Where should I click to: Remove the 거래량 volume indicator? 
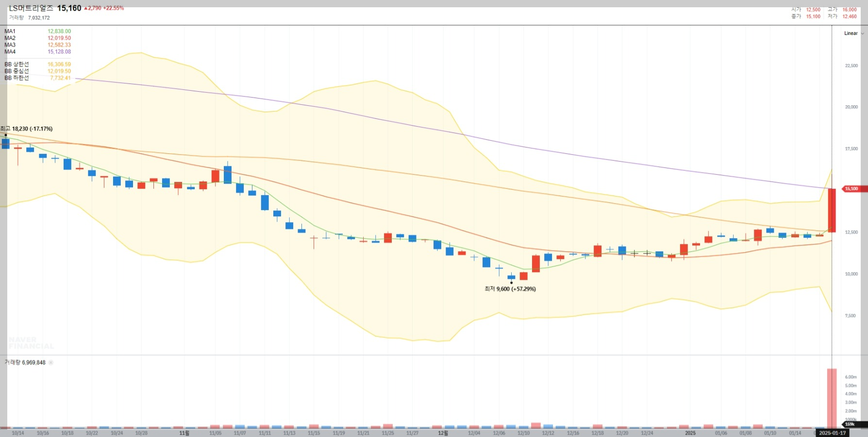coord(51,362)
